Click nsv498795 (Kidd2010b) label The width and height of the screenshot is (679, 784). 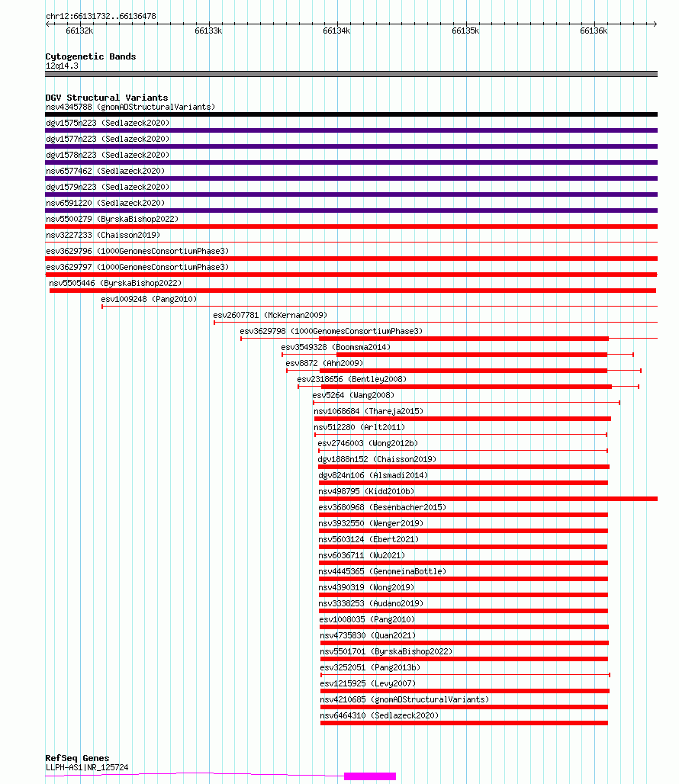coord(366,491)
